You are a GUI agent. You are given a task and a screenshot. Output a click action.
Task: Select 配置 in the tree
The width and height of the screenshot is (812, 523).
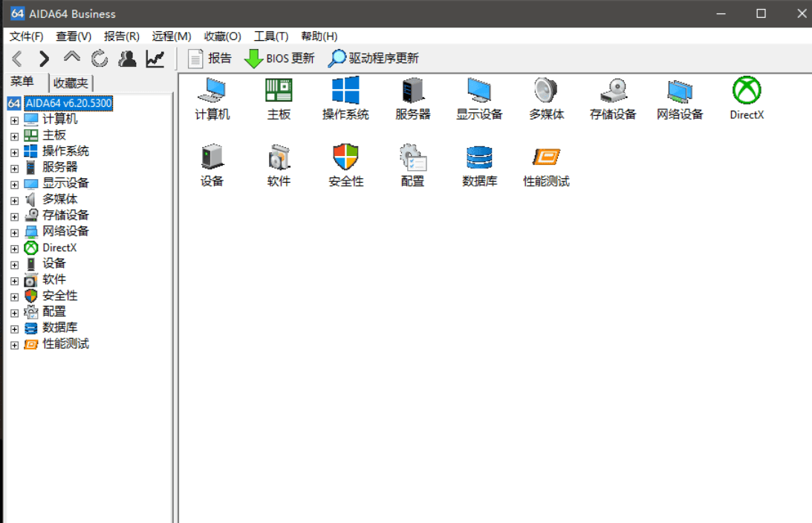tap(53, 311)
